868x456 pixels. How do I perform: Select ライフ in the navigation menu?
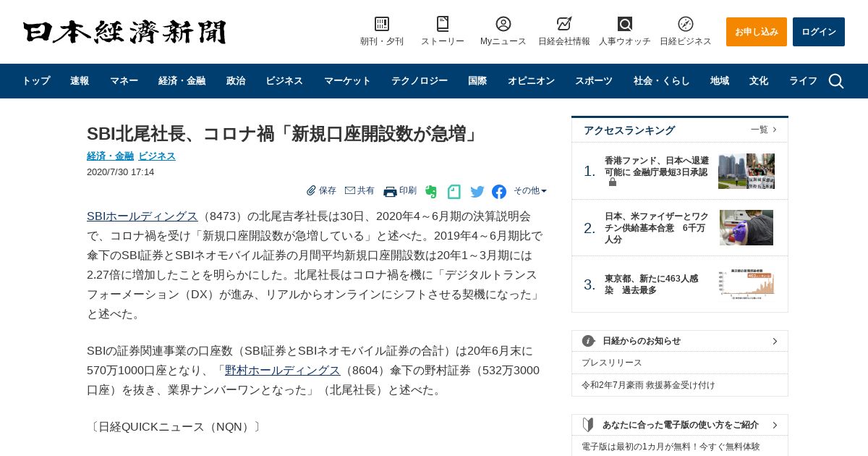point(803,81)
